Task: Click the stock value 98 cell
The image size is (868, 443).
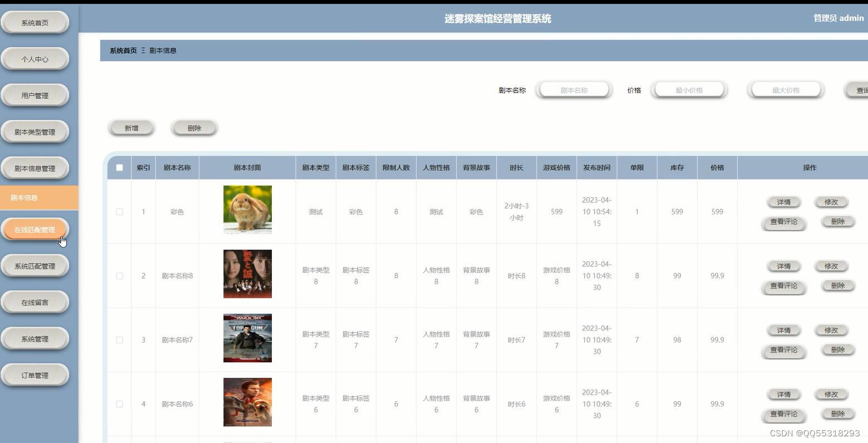Action: [677, 340]
